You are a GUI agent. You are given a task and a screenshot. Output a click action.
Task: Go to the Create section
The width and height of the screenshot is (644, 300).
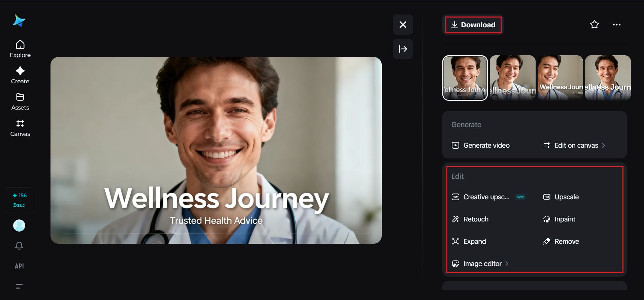(20, 75)
